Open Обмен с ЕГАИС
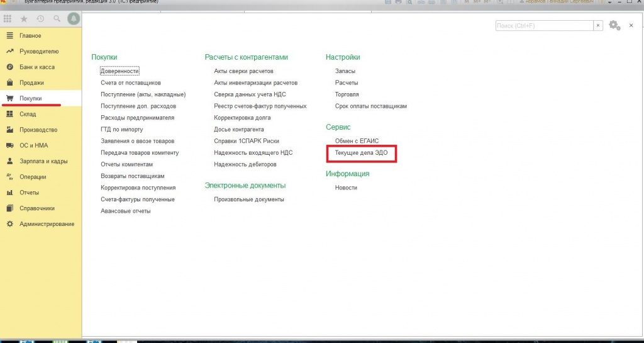The height and width of the screenshot is (343, 644). [357, 141]
